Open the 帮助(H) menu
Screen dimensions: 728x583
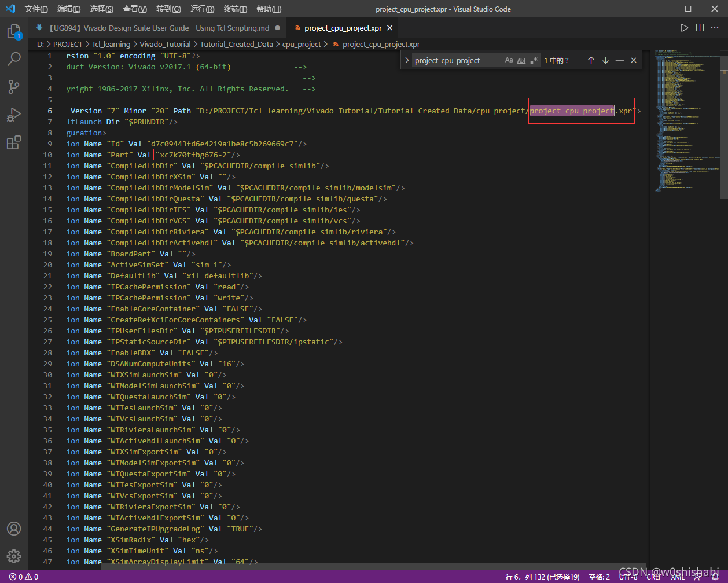click(x=269, y=9)
